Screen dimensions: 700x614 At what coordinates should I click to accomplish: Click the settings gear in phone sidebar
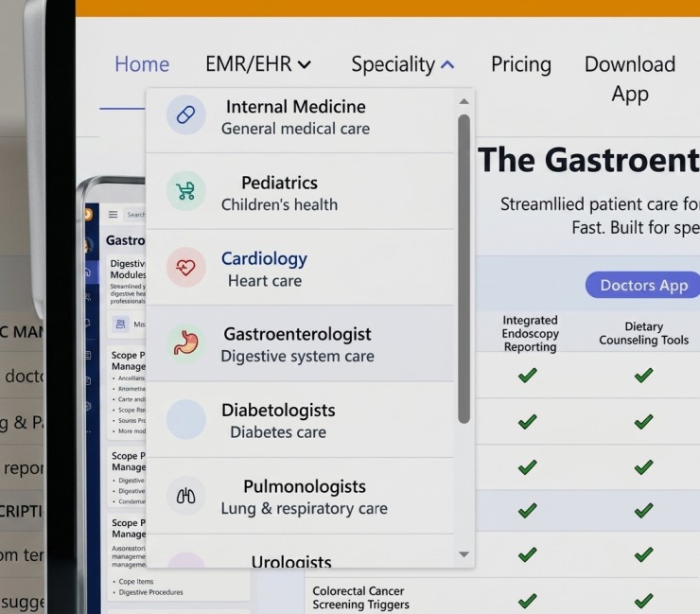(x=88, y=406)
